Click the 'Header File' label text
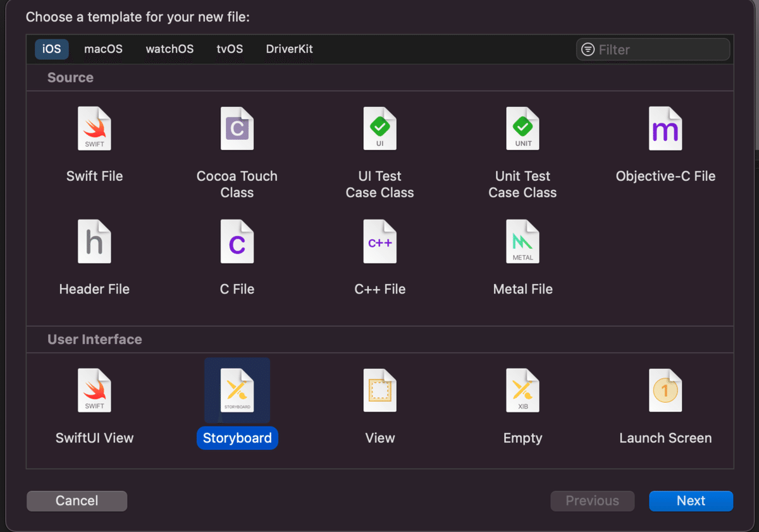Viewport: 759px width, 532px height. coord(94,289)
